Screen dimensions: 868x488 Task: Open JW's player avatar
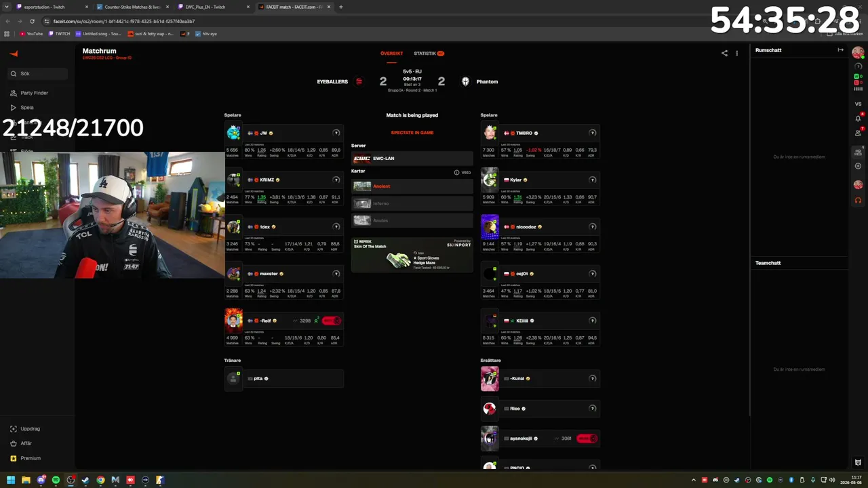pyautogui.click(x=233, y=133)
